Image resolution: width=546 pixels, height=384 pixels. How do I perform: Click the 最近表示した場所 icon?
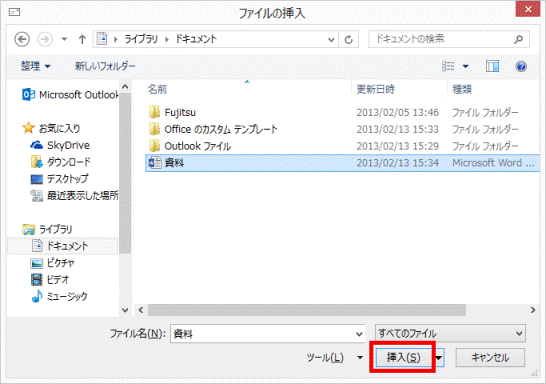click(x=37, y=195)
